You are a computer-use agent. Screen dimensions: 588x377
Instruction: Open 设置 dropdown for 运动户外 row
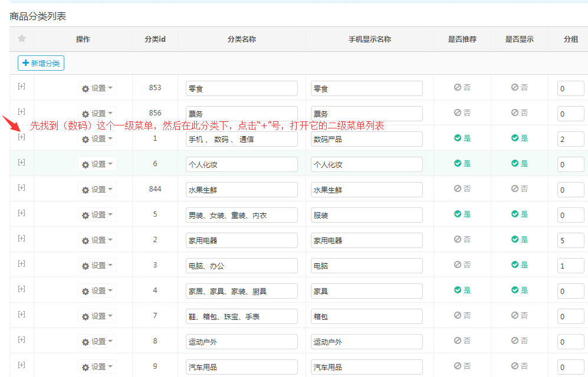click(97, 342)
